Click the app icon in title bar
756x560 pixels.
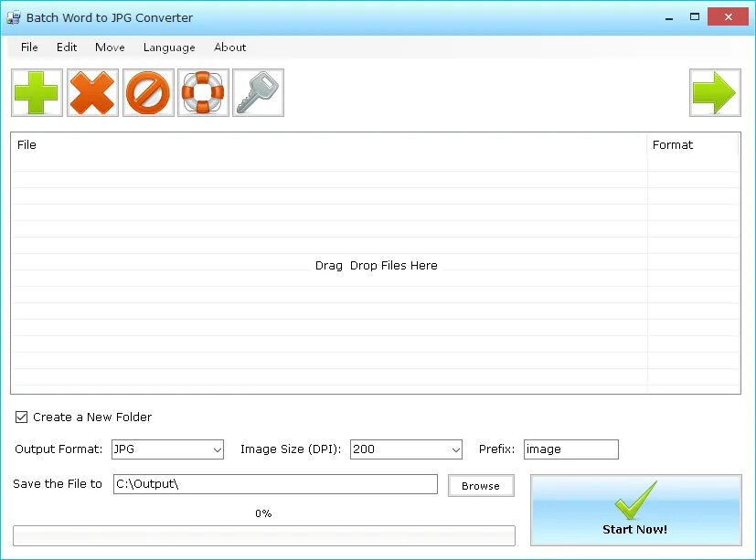(x=14, y=18)
